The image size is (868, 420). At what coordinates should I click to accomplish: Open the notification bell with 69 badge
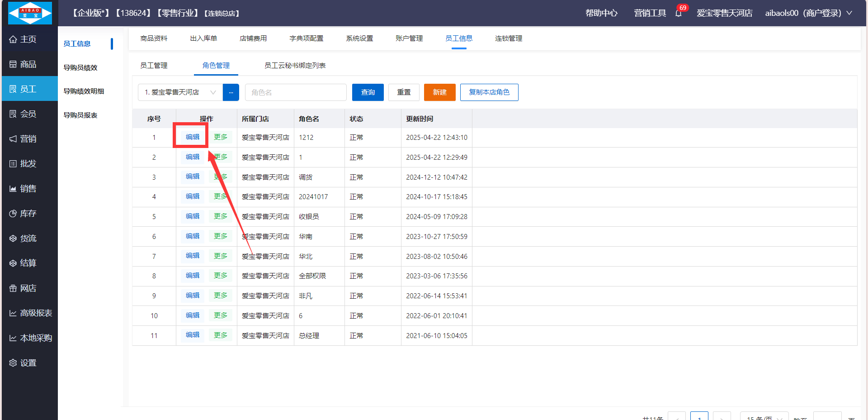coord(679,13)
